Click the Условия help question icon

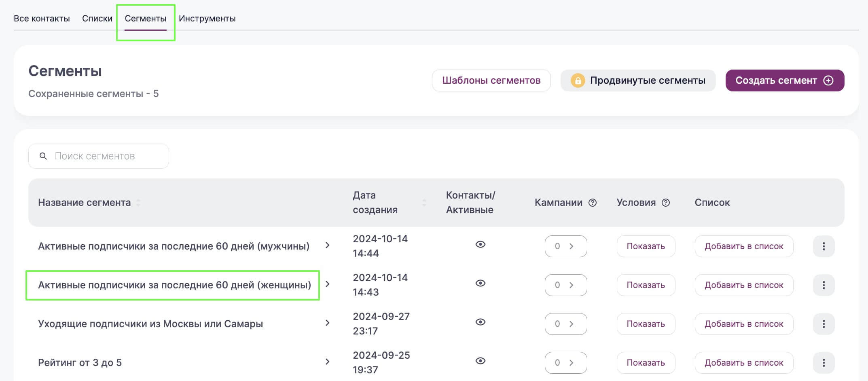(666, 203)
